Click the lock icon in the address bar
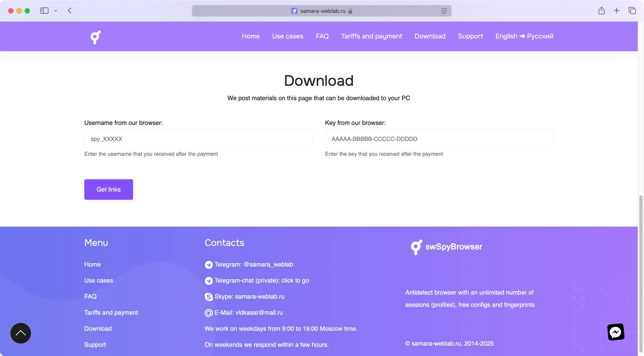Viewport: 644px width, 356px height. [x=350, y=11]
